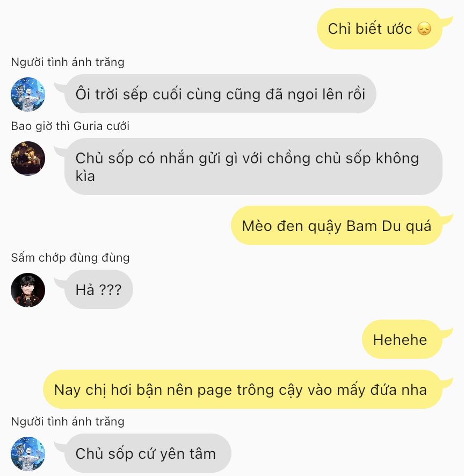Click sender name Sấm chớp đùng đùng
The width and height of the screenshot is (464, 476).
(x=70, y=258)
